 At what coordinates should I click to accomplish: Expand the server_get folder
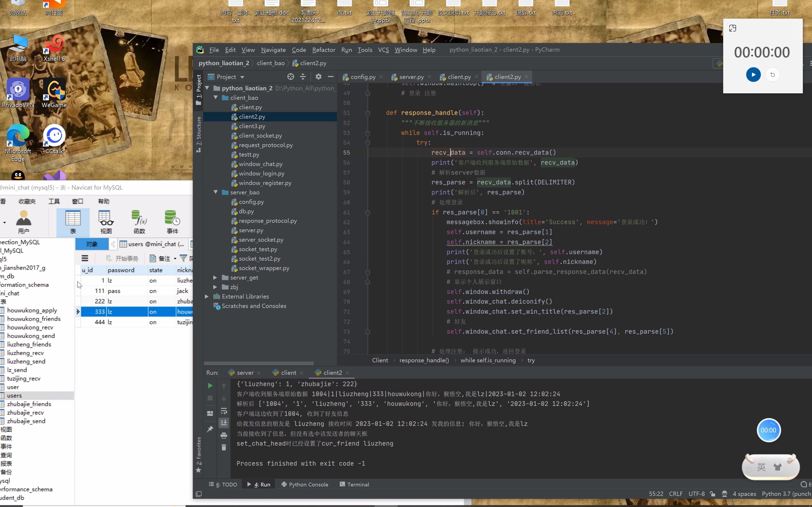pyautogui.click(x=215, y=278)
